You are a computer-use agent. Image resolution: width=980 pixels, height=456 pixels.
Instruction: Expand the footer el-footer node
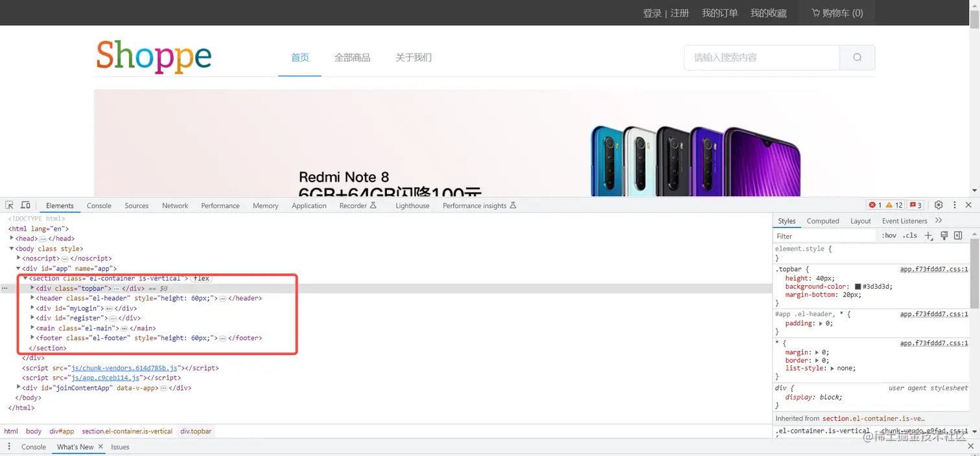(x=32, y=338)
